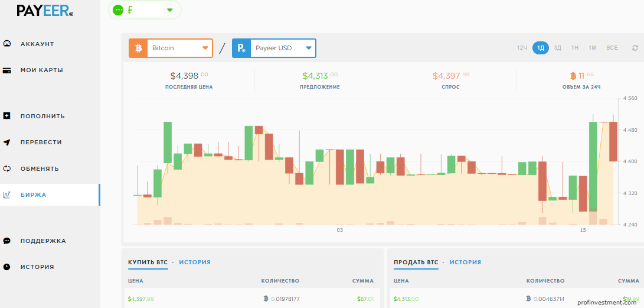Open ПЕРЕВЕСТИ in the sidebar
This screenshot has width=644, height=308.
(41, 142)
